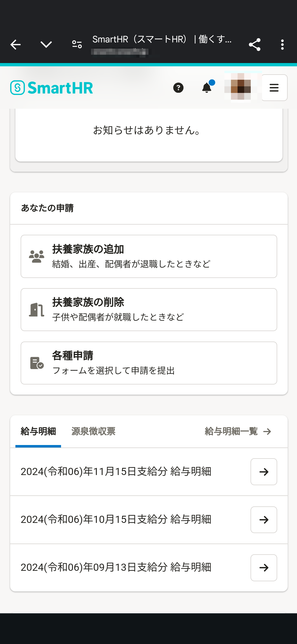Open the hamburger menu
The image size is (297, 644).
(274, 88)
